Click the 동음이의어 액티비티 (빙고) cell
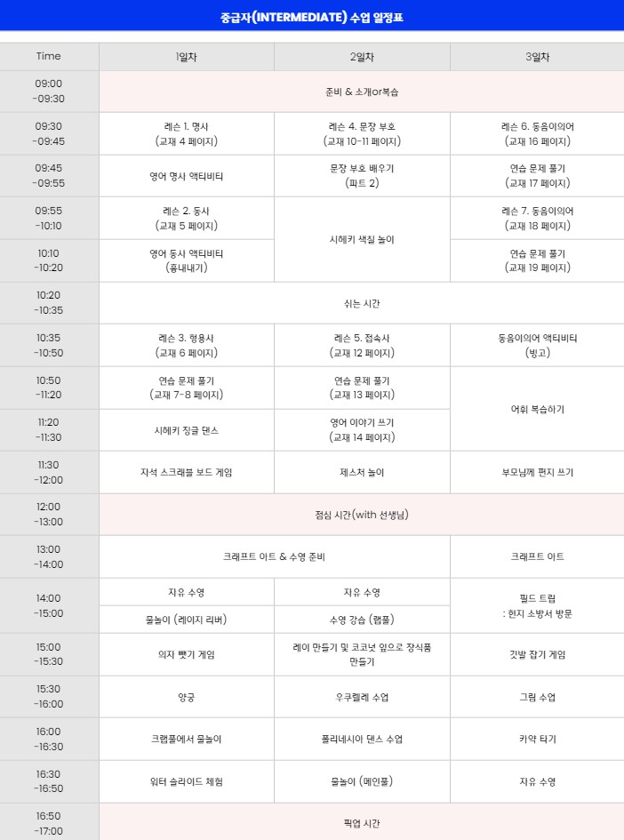The height and width of the screenshot is (840, 624). tap(537, 346)
